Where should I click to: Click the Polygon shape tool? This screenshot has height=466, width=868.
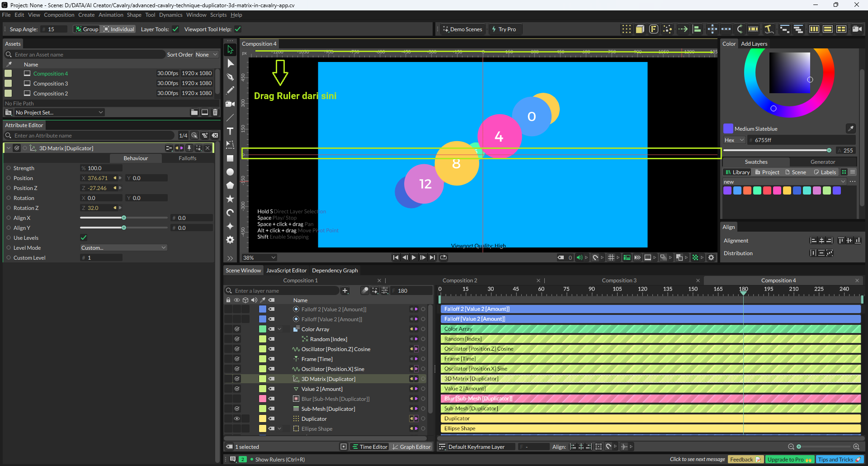[230, 185]
